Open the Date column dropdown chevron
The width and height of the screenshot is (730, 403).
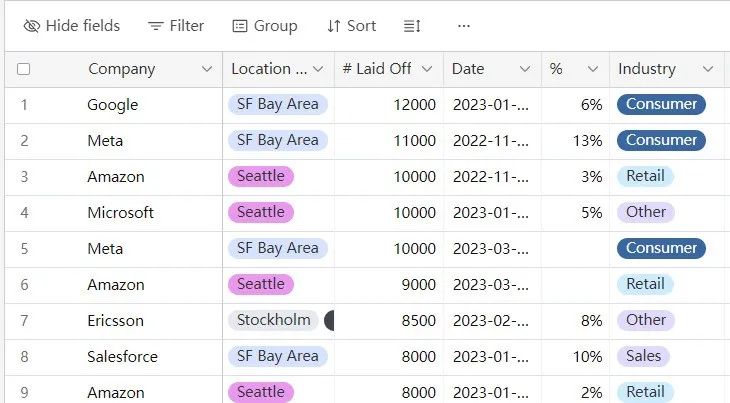(x=525, y=69)
